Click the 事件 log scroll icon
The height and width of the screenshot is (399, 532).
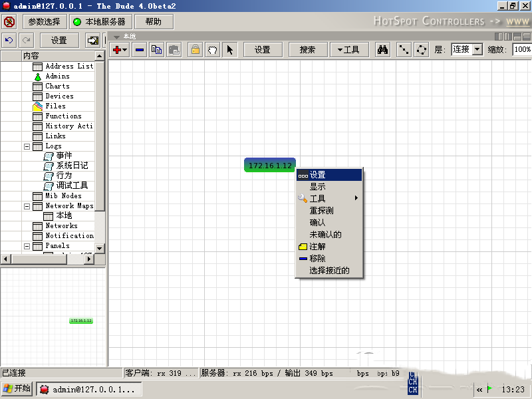[x=49, y=156]
